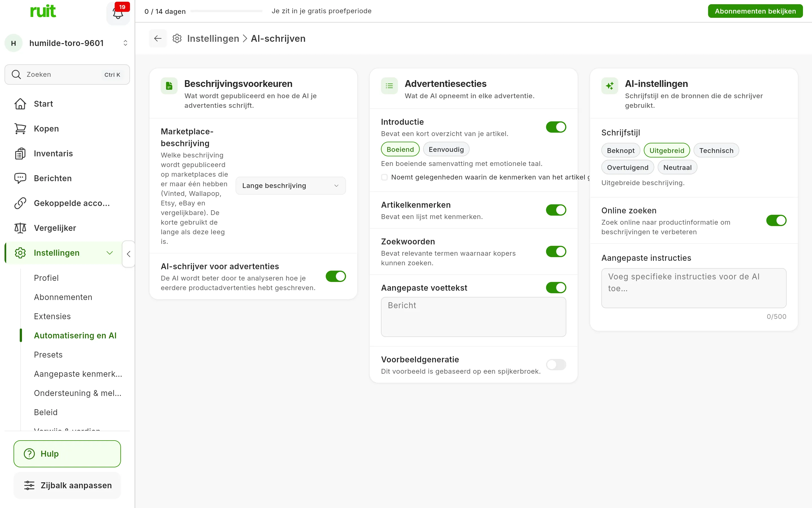Click the trial period progress bar
Screen dimensions: 812x508
[226, 11]
